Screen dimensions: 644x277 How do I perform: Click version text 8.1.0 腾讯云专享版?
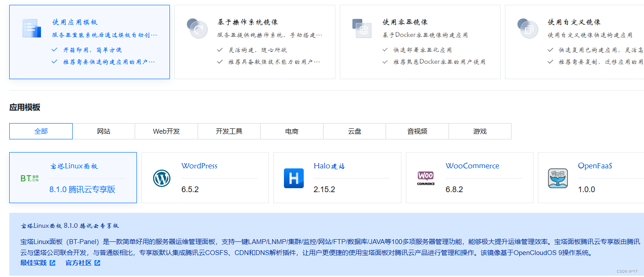pos(82,190)
